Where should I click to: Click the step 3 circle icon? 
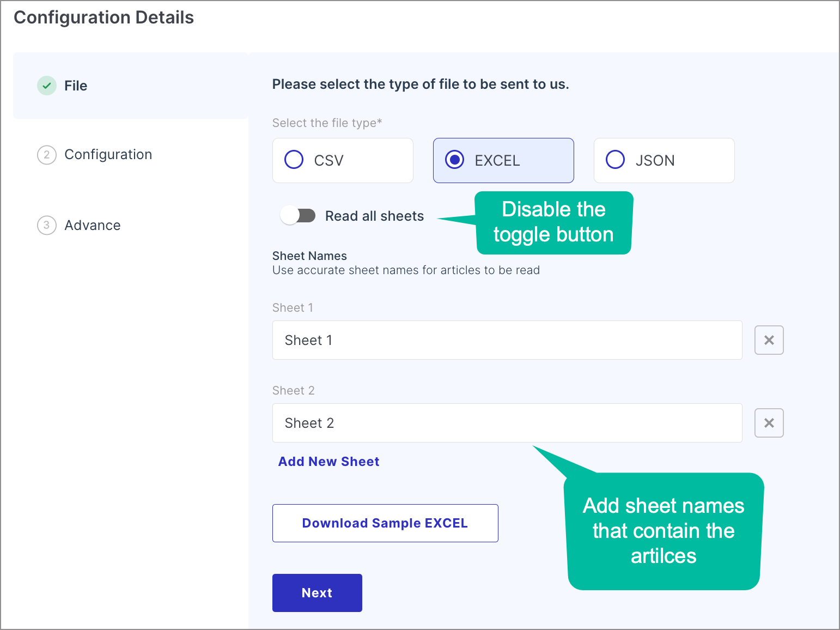[x=47, y=225]
